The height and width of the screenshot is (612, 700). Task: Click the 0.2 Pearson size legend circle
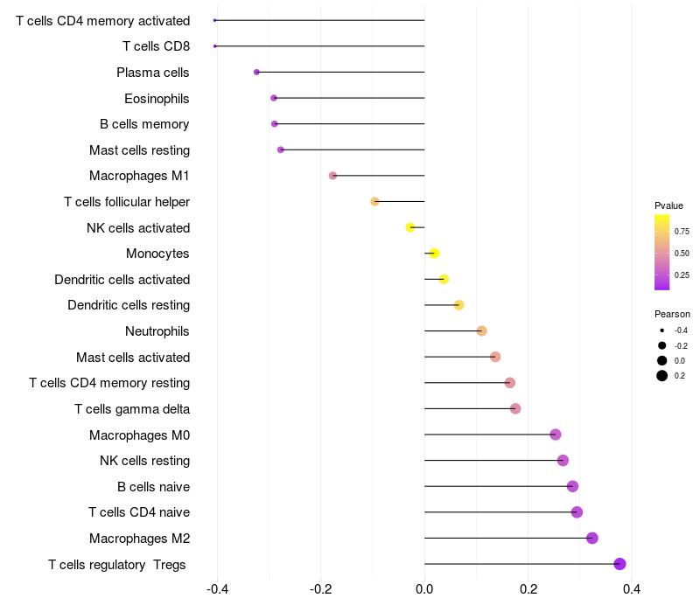click(662, 376)
